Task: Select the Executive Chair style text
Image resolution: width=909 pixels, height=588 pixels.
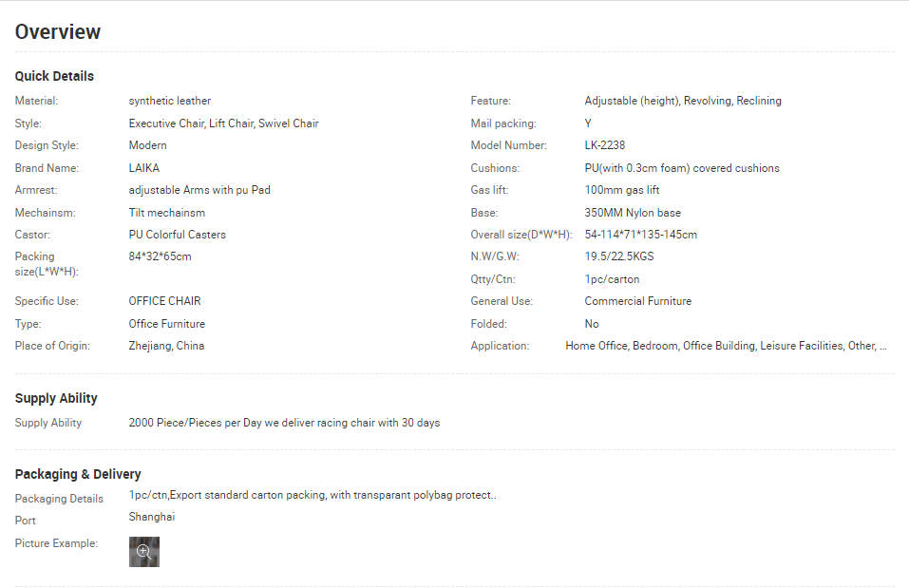Action: (166, 123)
